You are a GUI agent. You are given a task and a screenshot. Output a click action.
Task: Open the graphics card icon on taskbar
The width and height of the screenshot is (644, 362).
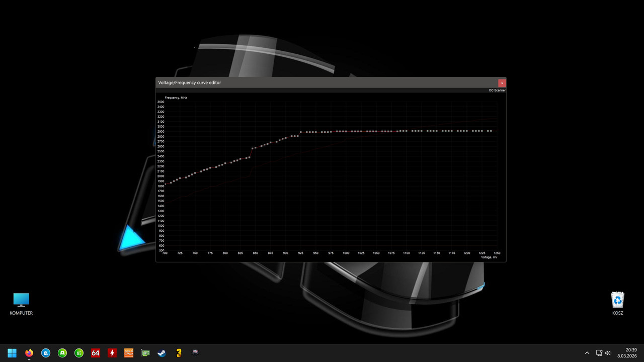click(145, 353)
